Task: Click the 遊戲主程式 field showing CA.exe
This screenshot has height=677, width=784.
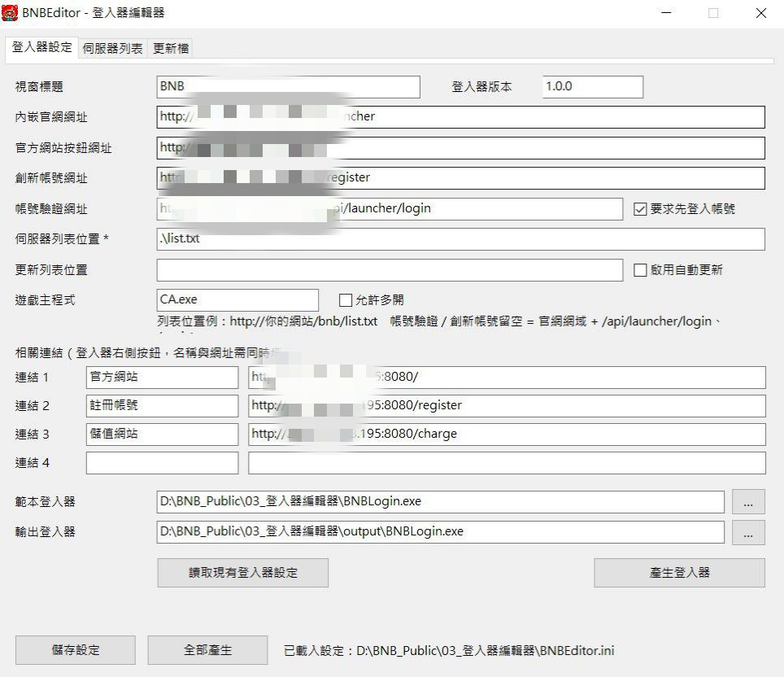Action: [237, 300]
